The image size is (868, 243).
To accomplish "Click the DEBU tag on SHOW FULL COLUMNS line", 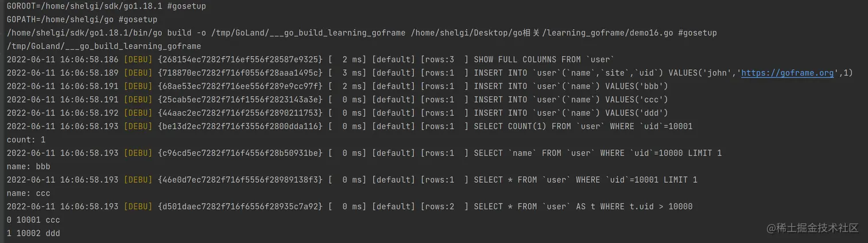I will point(138,60).
